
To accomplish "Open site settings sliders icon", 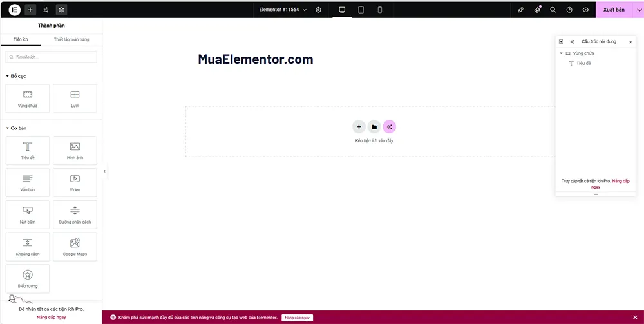I will (x=46, y=10).
